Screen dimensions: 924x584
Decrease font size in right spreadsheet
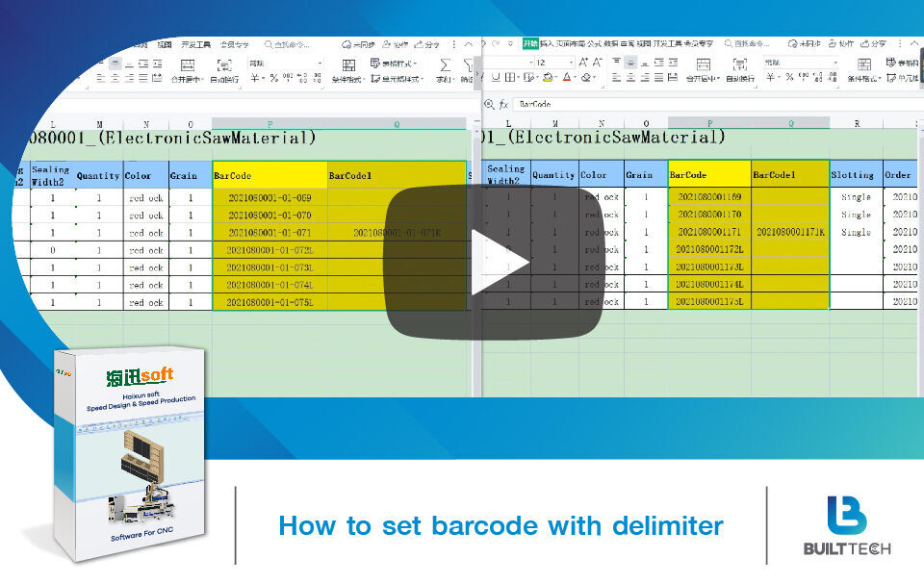tap(597, 62)
